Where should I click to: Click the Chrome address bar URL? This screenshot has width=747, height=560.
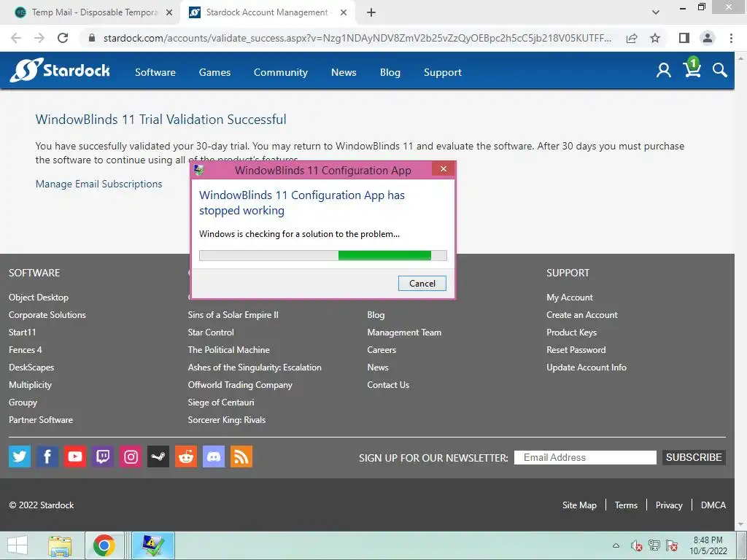pyautogui.click(x=357, y=38)
